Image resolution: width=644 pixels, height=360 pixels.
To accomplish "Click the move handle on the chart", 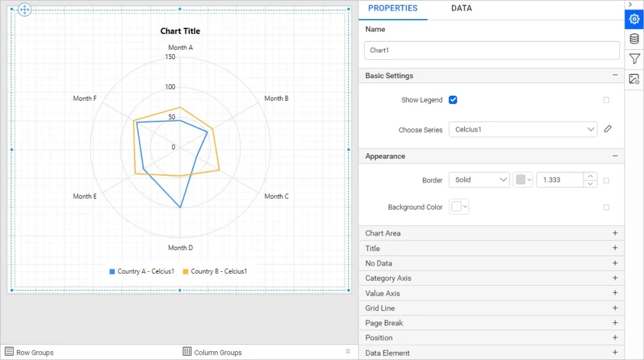I will 24,10.
